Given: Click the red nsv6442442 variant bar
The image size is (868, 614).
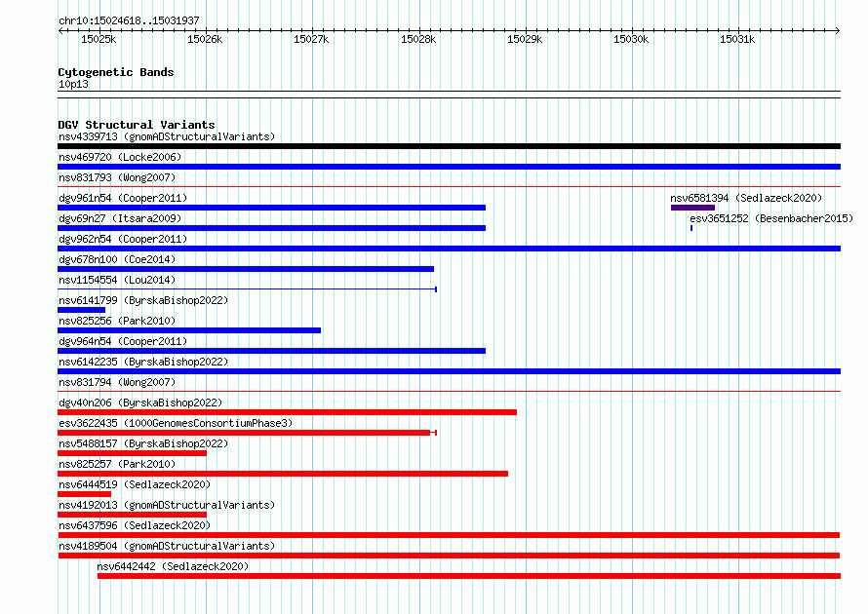Looking at the screenshot, I should (469, 576).
